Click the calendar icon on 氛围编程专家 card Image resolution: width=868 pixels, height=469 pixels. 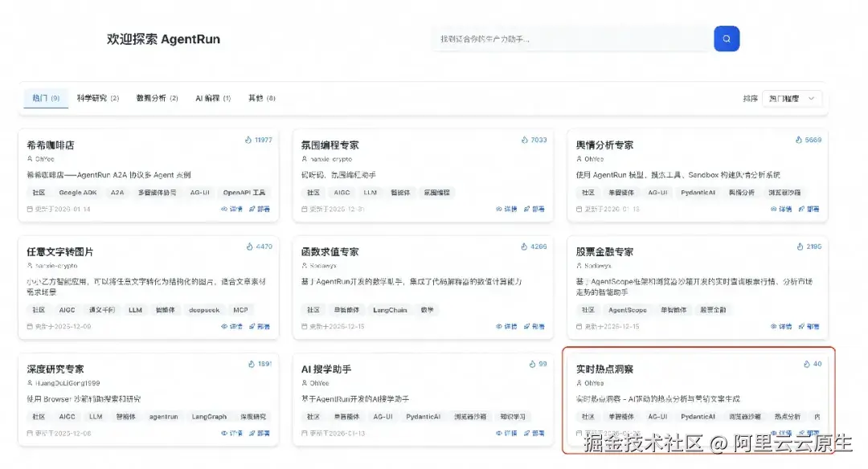pos(305,209)
